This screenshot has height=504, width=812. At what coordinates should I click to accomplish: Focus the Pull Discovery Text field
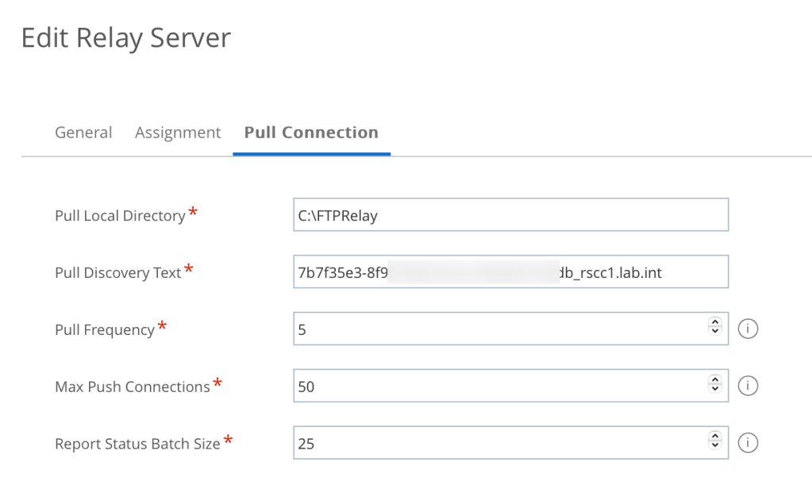(510, 272)
